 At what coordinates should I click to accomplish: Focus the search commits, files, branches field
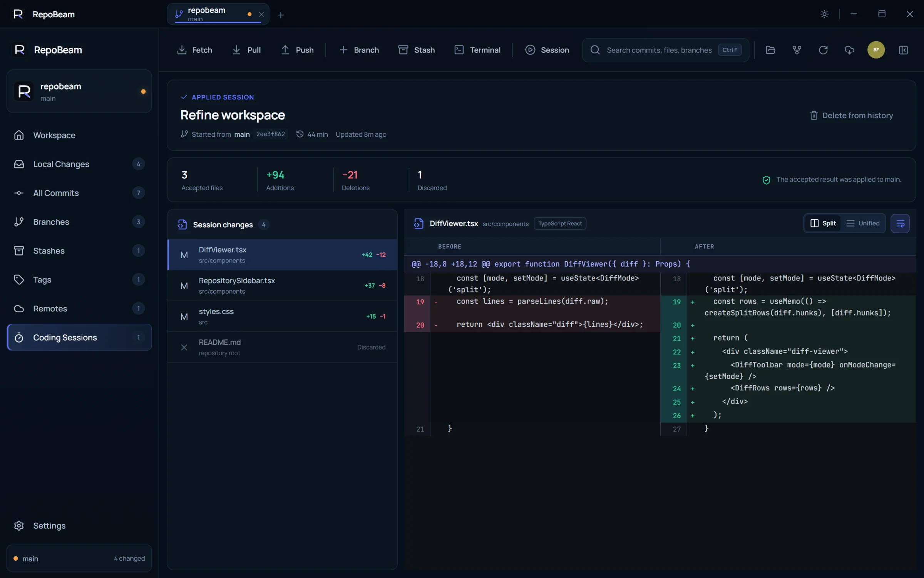pyautogui.click(x=666, y=50)
